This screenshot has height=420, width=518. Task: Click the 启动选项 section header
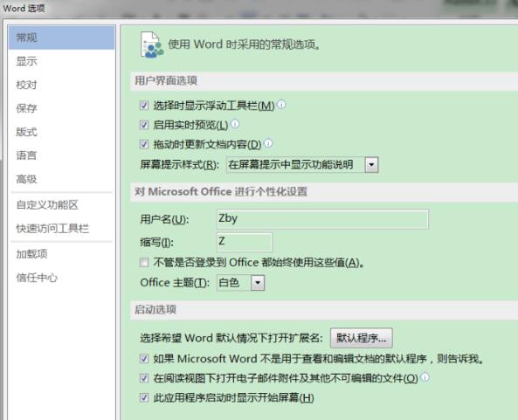pos(155,310)
